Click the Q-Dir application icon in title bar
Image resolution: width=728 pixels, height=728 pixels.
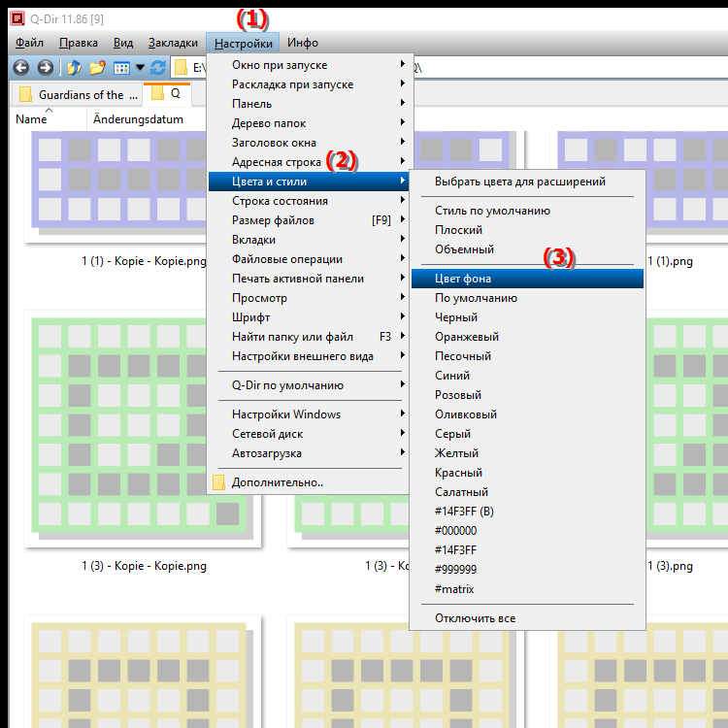pyautogui.click(x=17, y=18)
